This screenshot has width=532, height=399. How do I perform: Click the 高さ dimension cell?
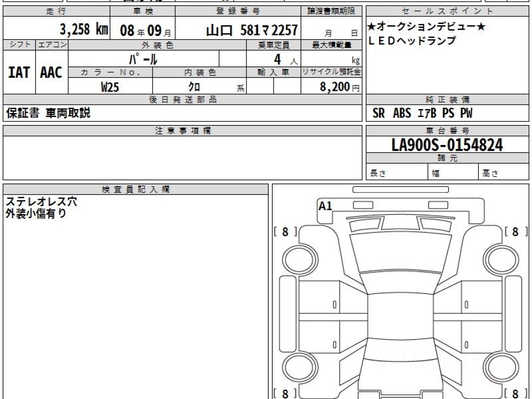click(x=504, y=172)
